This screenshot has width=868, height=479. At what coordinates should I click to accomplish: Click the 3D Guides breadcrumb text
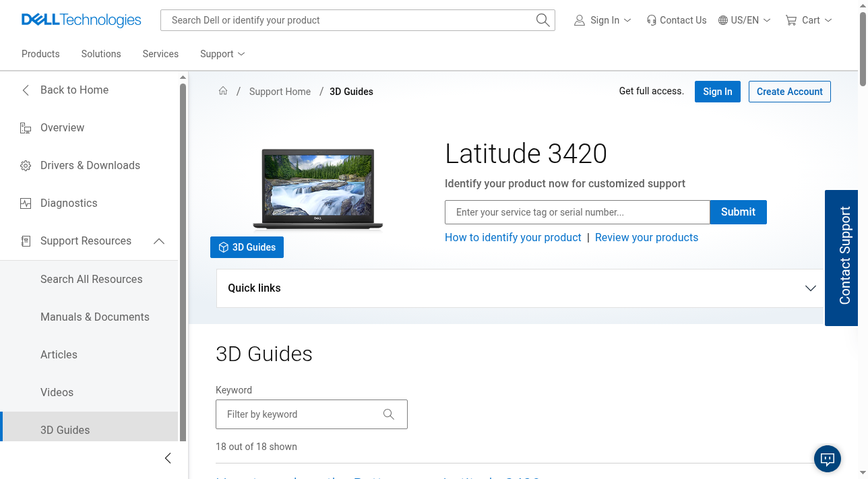(x=351, y=92)
